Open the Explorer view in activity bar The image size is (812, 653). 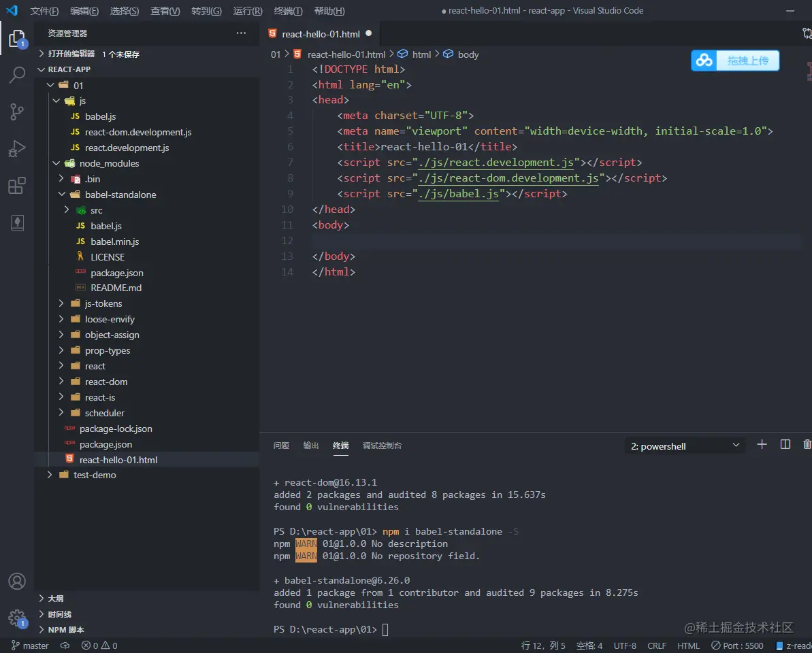click(x=17, y=39)
